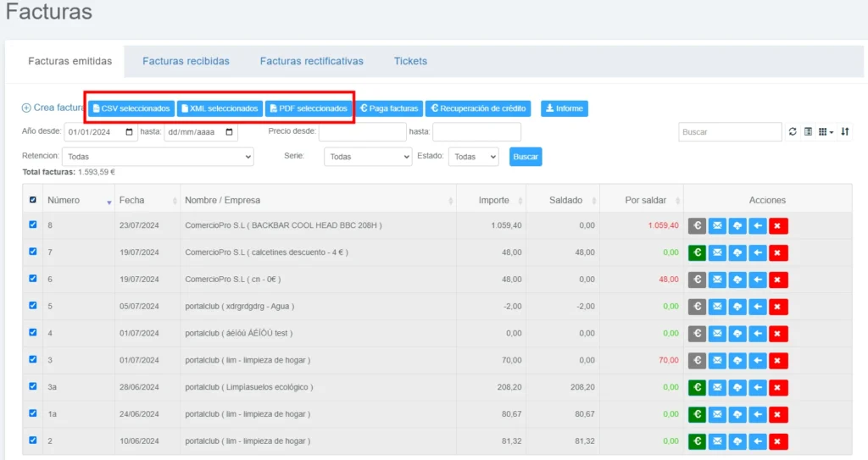Uncheck the checkbox for invoice 4

33,332
